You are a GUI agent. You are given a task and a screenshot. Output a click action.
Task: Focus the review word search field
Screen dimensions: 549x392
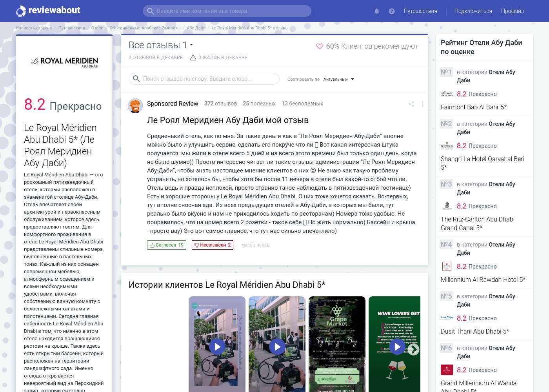pos(204,79)
